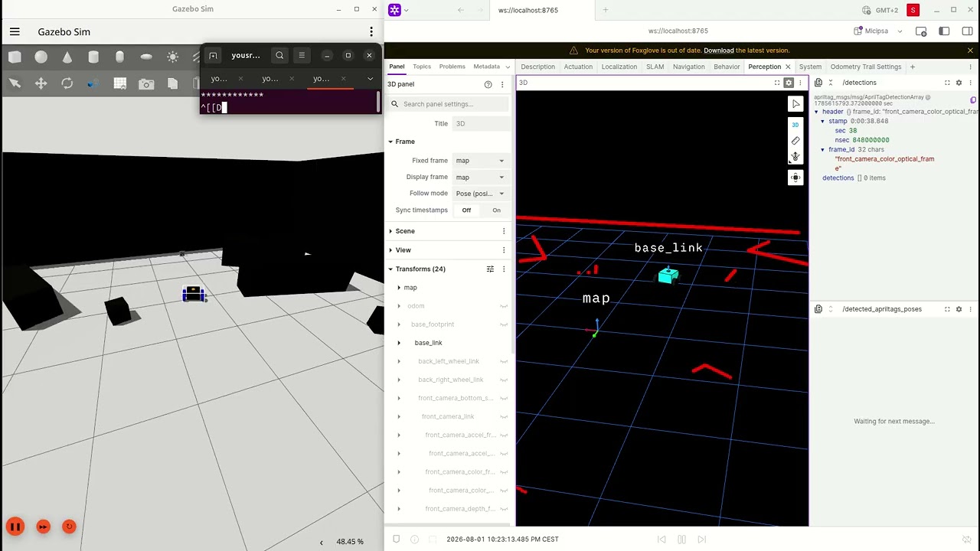Open settings for the /detections panel

[959, 83]
